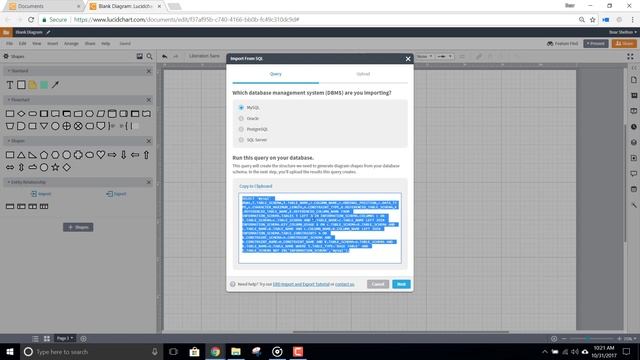The image size is (640, 360).
Task: Open the Page 1 dropdown
Action: (65, 338)
